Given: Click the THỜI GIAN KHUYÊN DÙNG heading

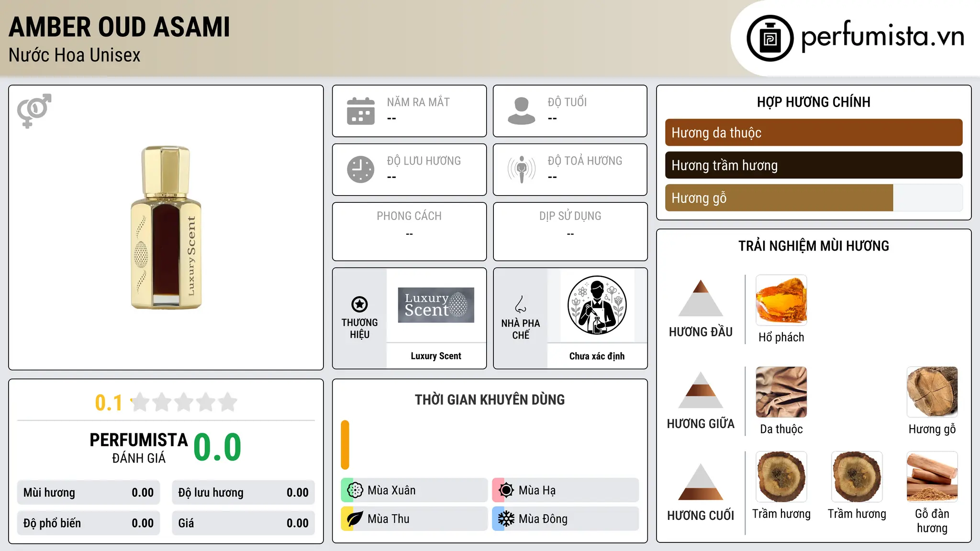Looking at the screenshot, I should 490,399.
